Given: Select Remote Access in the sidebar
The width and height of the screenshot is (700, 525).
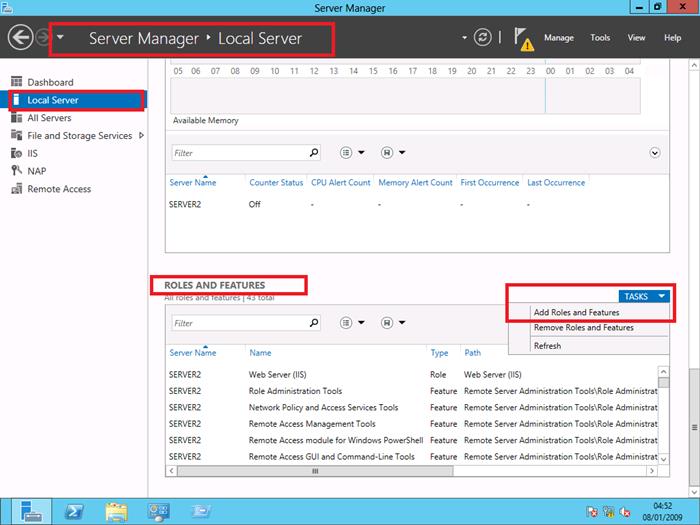Looking at the screenshot, I should (59, 189).
